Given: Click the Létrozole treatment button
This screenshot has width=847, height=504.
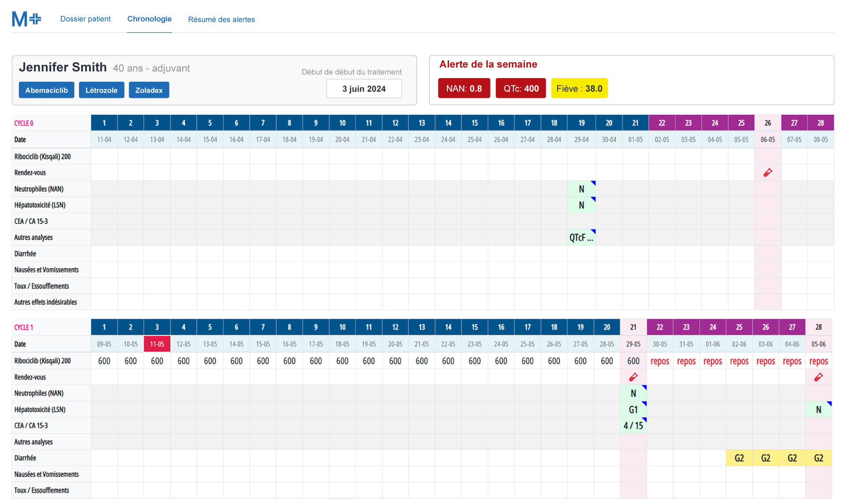Looking at the screenshot, I should coord(101,90).
